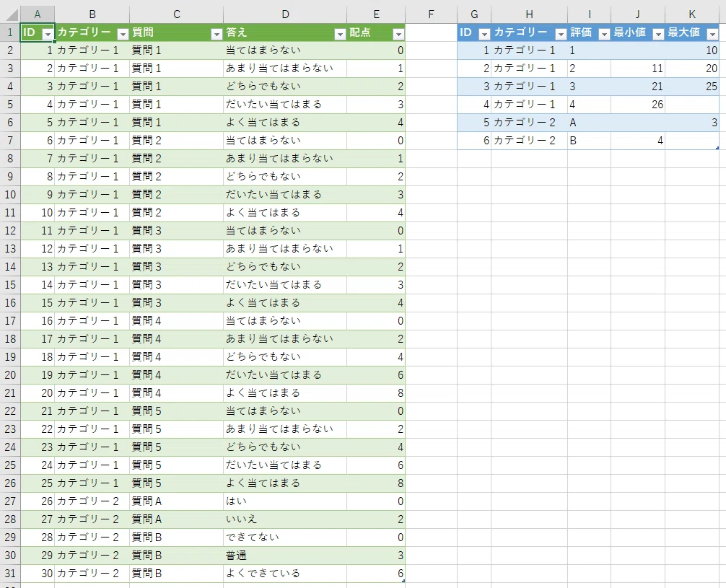Image resolution: width=726 pixels, height=588 pixels.
Task: Click the 最小値 cell showing 21
Action: click(x=638, y=86)
